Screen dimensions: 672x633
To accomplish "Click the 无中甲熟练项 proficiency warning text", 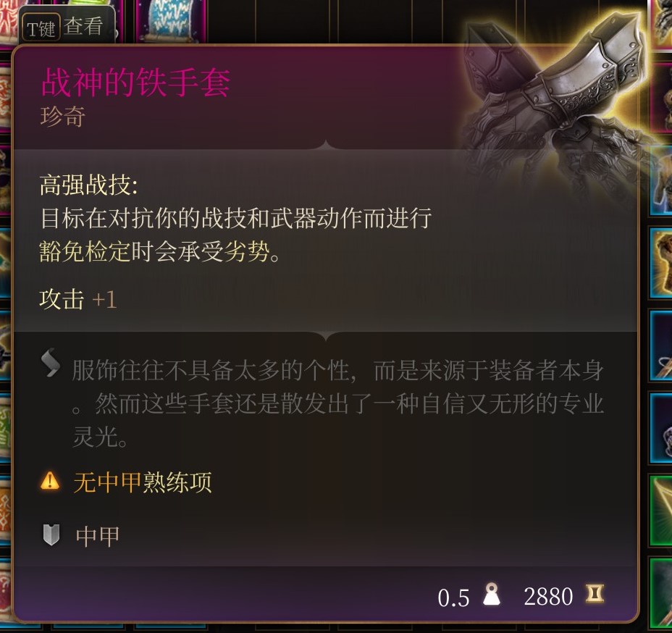I will [143, 482].
